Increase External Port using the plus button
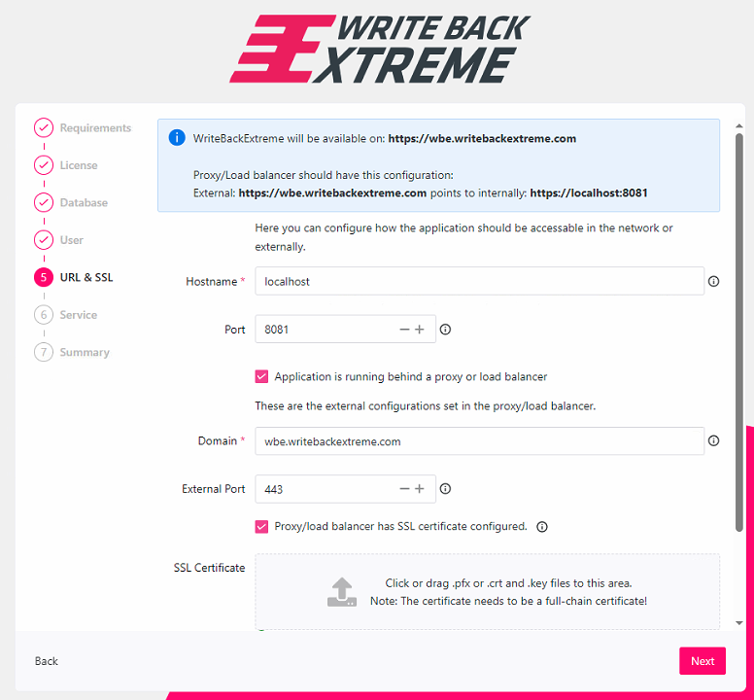This screenshot has width=754, height=700. pyautogui.click(x=420, y=489)
